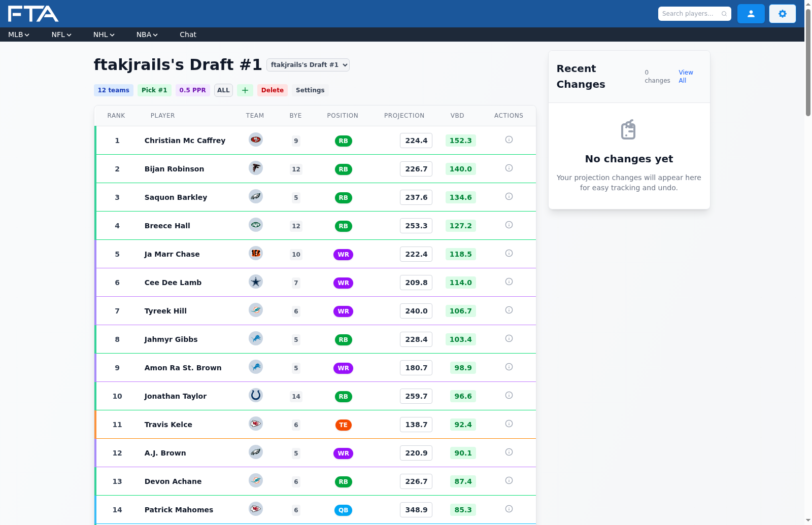Click the Delete draft button
The height and width of the screenshot is (525, 812).
272,90
